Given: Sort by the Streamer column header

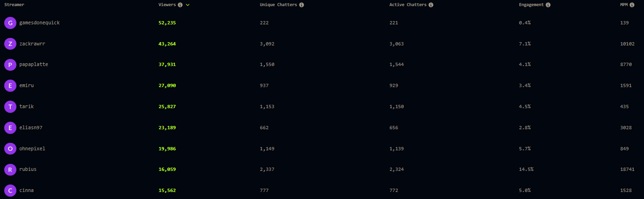Looking at the screenshot, I should pyautogui.click(x=14, y=5).
